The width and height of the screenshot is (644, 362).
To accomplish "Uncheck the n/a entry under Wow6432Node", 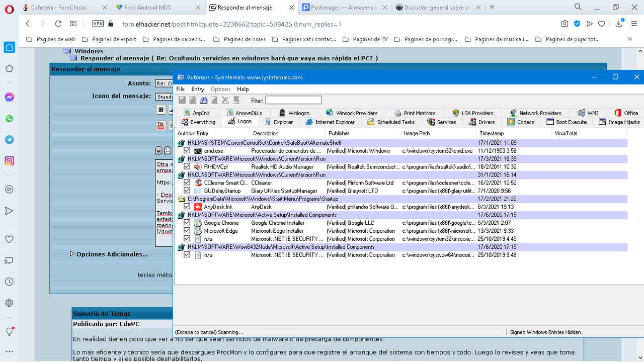I will tap(187, 255).
